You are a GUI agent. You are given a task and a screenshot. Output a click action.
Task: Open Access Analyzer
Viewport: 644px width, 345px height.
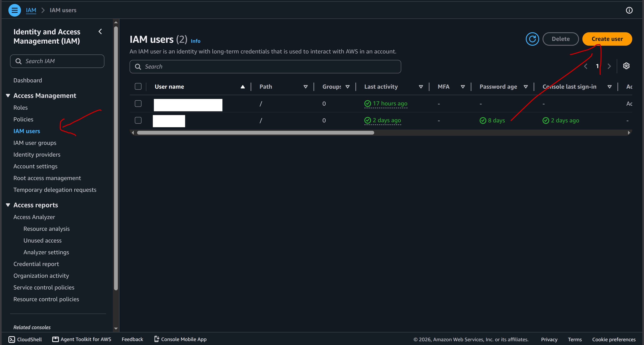pyautogui.click(x=34, y=217)
